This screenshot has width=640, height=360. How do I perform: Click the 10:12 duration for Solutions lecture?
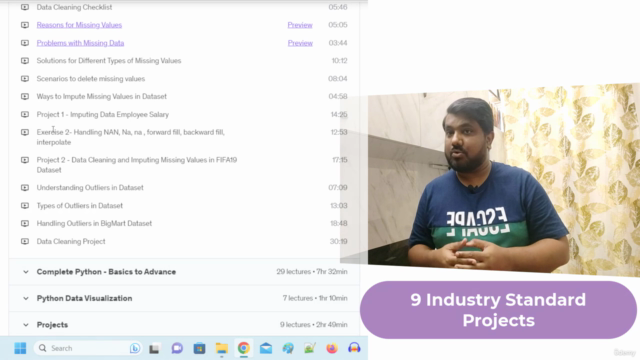[x=339, y=61]
